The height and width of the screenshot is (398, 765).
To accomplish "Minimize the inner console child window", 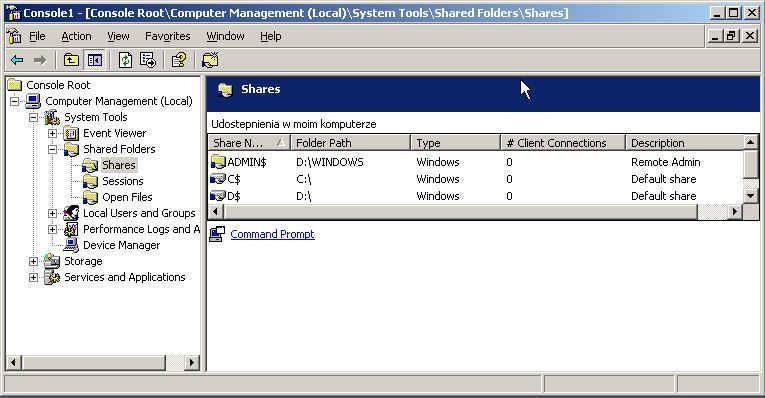I will [715, 36].
